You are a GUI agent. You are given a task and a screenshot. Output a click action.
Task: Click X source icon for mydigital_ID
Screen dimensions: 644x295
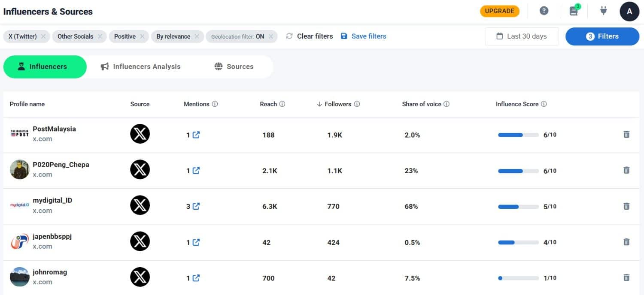tap(140, 205)
